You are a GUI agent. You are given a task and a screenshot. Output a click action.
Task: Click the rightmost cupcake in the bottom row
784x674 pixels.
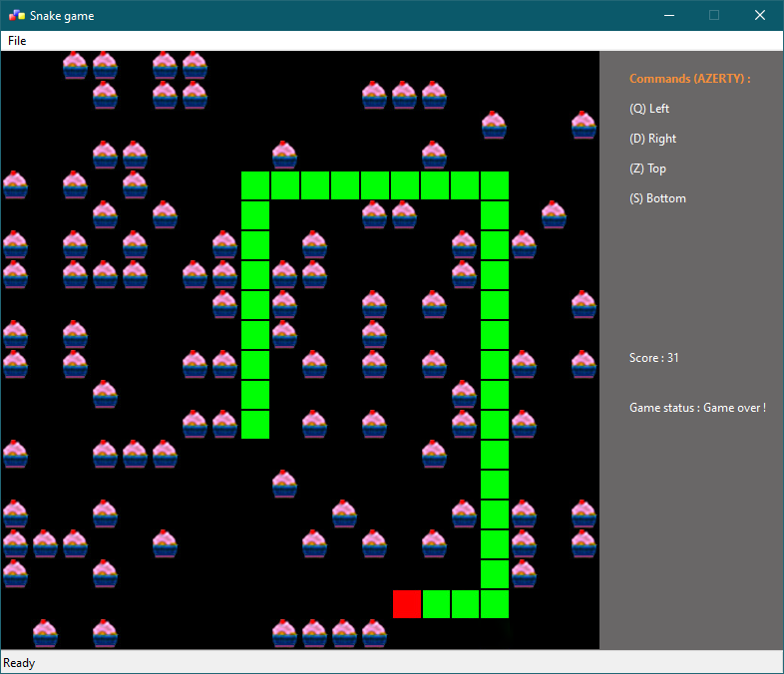374,633
